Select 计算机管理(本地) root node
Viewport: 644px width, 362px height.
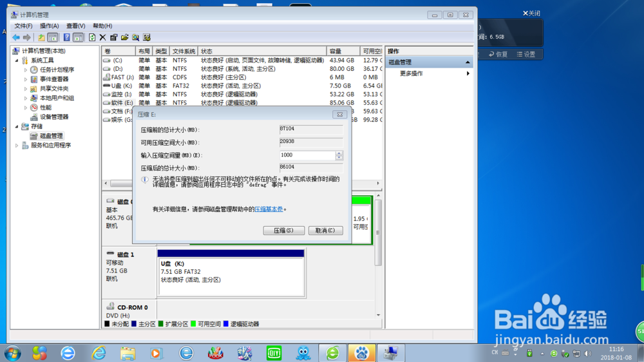tap(43, 51)
